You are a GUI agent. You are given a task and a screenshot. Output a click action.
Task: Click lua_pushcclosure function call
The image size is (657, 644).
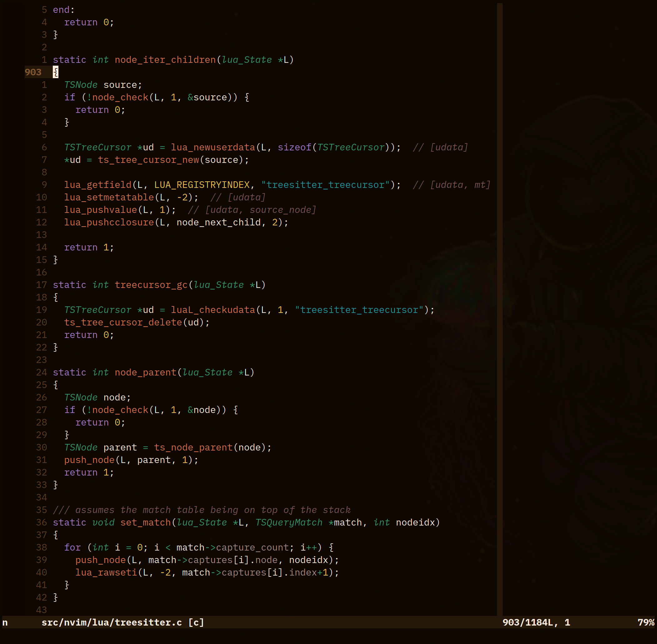tap(109, 223)
